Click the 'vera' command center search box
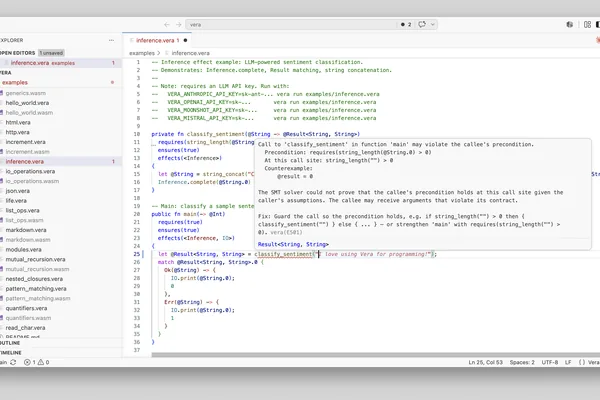The width and height of the screenshot is (600, 400). click(291, 24)
